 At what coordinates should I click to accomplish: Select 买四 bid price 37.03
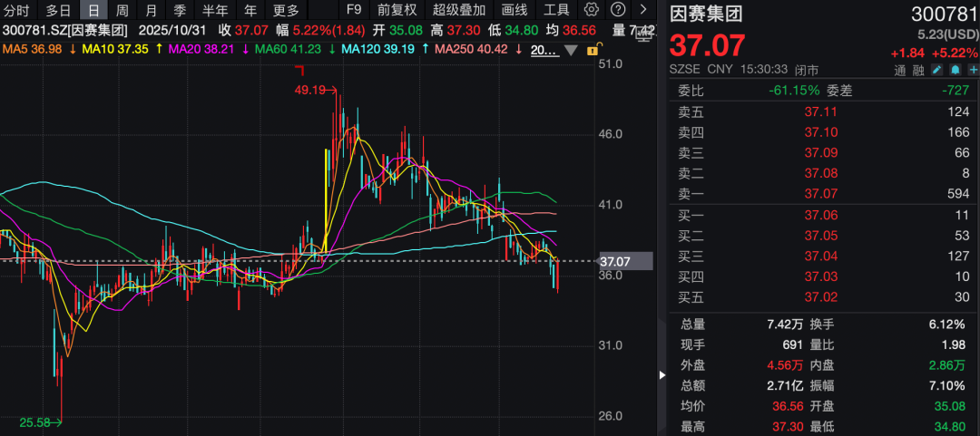pos(820,276)
